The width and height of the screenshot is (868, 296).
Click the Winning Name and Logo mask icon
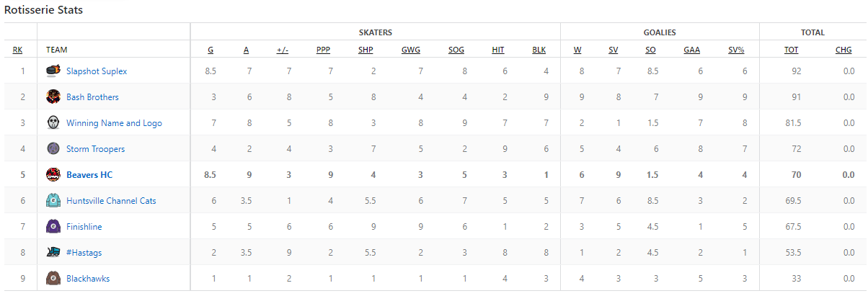[x=53, y=122]
